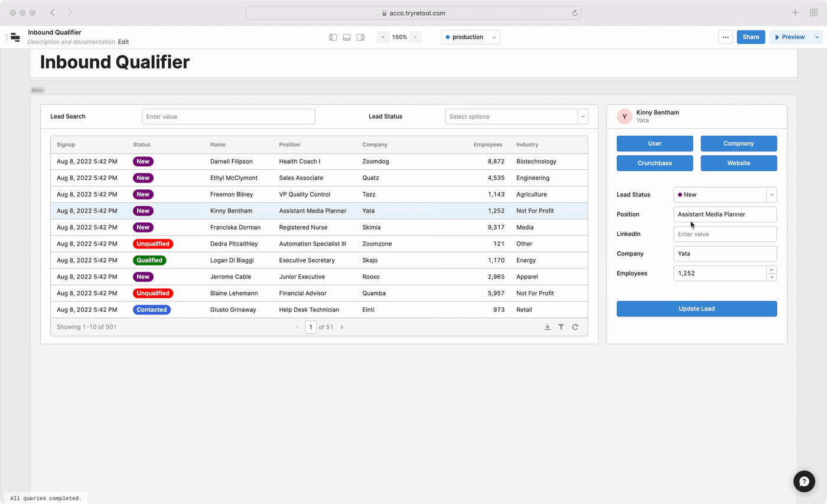This screenshot has width=827, height=504.
Task: Refresh the leads table
Action: (x=575, y=327)
